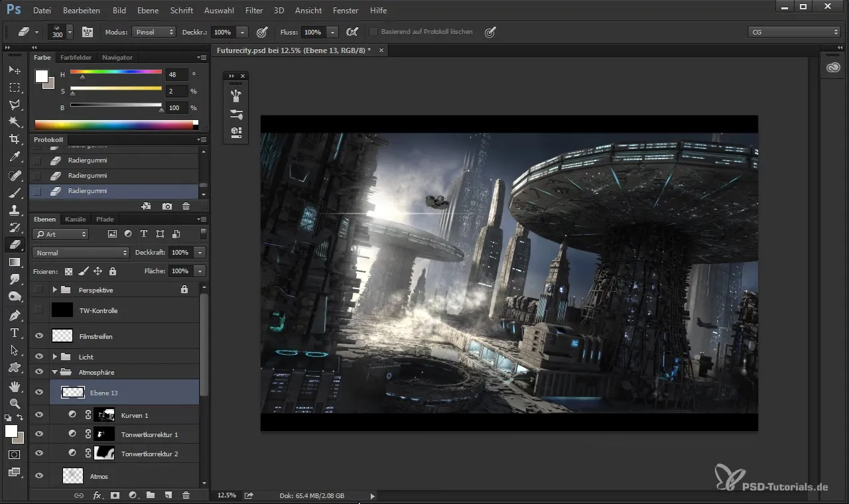The height and width of the screenshot is (504, 849).
Task: Open Creative Cloud Libraries panel icon
Action: pyautogui.click(x=834, y=68)
